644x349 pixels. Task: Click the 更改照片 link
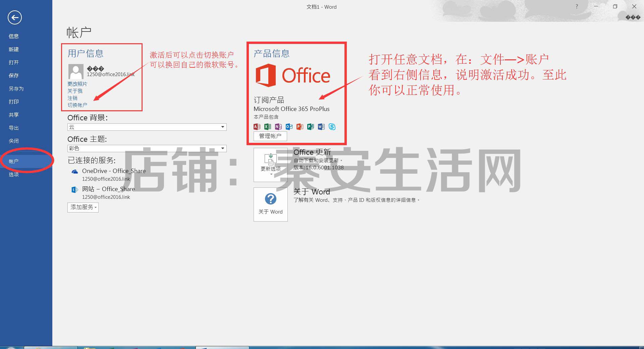coord(77,84)
